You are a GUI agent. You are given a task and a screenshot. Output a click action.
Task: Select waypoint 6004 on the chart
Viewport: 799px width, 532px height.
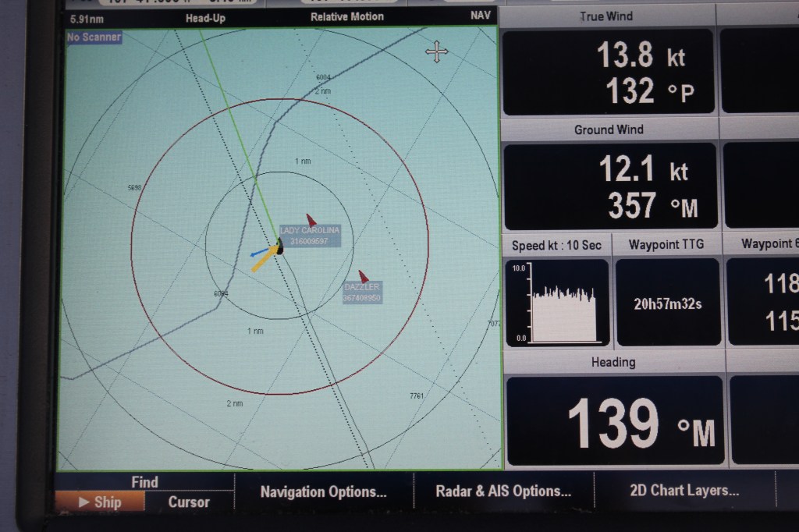click(x=323, y=77)
